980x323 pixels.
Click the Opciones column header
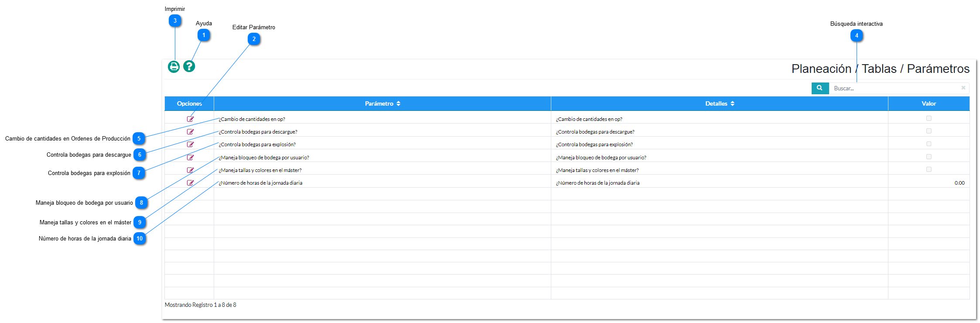point(189,103)
